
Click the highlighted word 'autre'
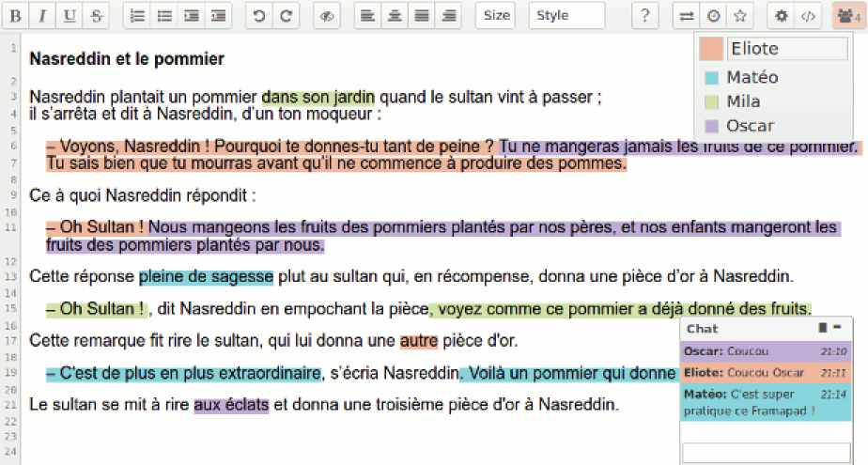(x=419, y=341)
